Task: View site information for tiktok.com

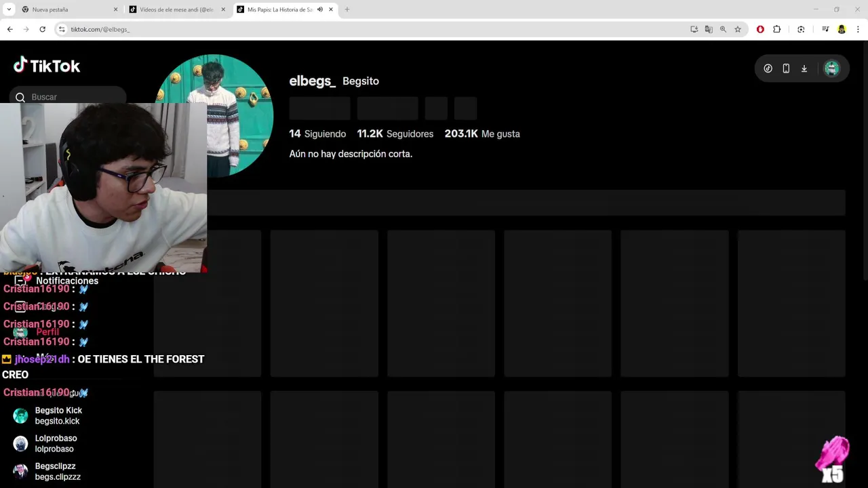Action: click(62, 29)
